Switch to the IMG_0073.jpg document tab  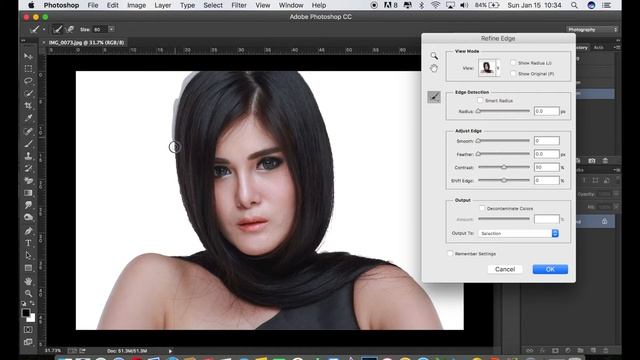coord(86,42)
